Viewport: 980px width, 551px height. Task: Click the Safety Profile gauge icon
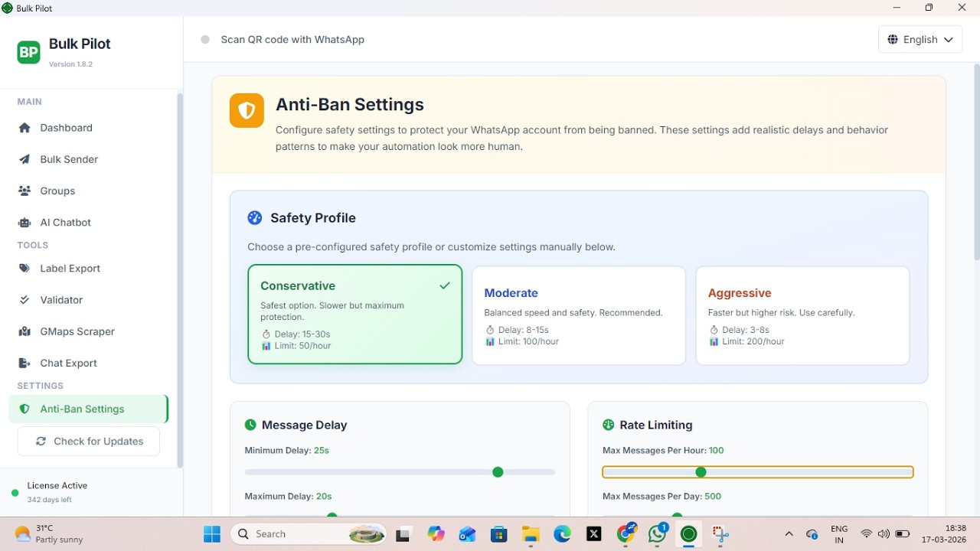pyautogui.click(x=255, y=218)
